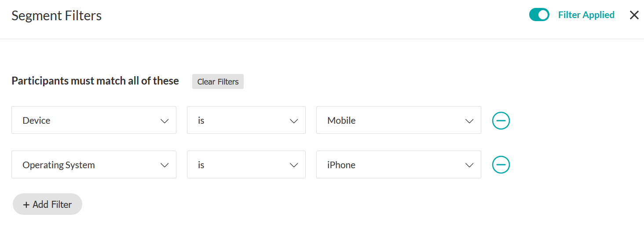Click the chevron arrow beside Device
The height and width of the screenshot is (225, 644).
point(165,121)
